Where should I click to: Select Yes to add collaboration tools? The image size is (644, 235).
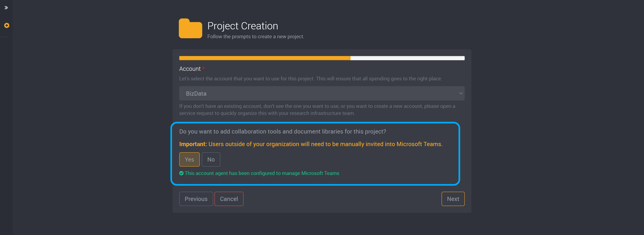[x=189, y=159]
